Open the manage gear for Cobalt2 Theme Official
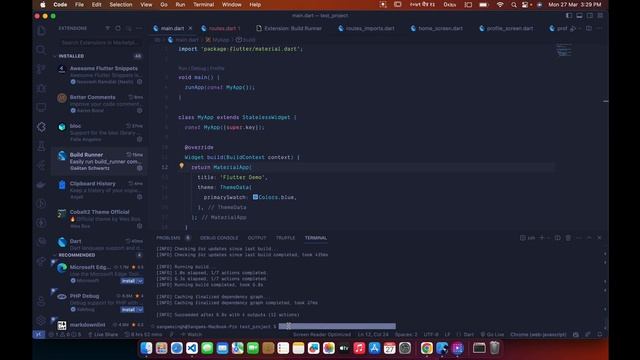Viewport: 640px width, 360px height. coord(140,226)
